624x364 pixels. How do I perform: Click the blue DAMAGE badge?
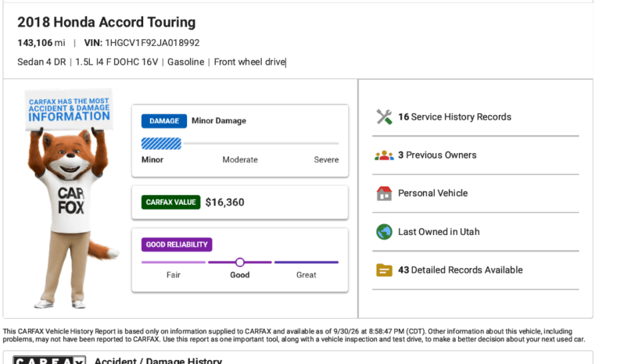[x=164, y=121]
